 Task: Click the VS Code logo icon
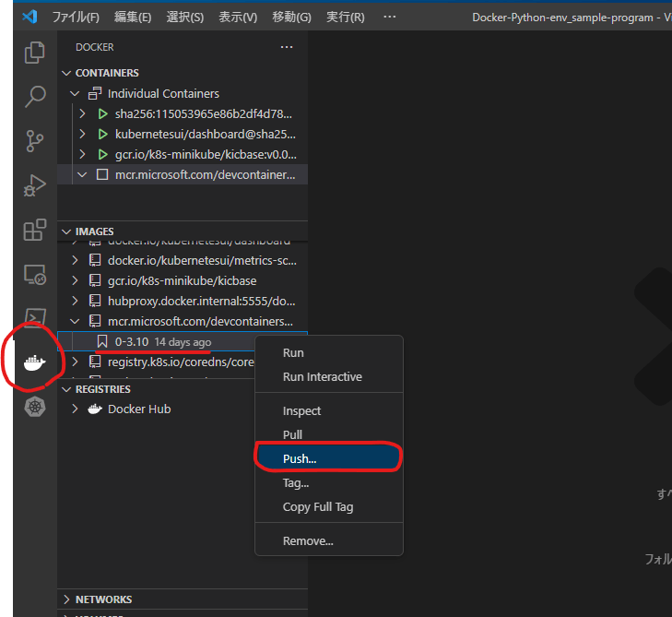click(30, 17)
